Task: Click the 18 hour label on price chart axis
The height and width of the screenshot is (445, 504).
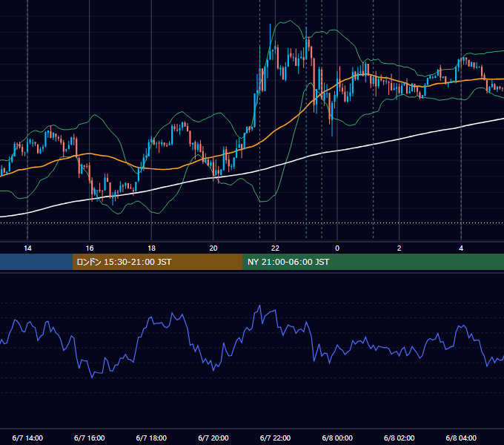Action: 151,248
